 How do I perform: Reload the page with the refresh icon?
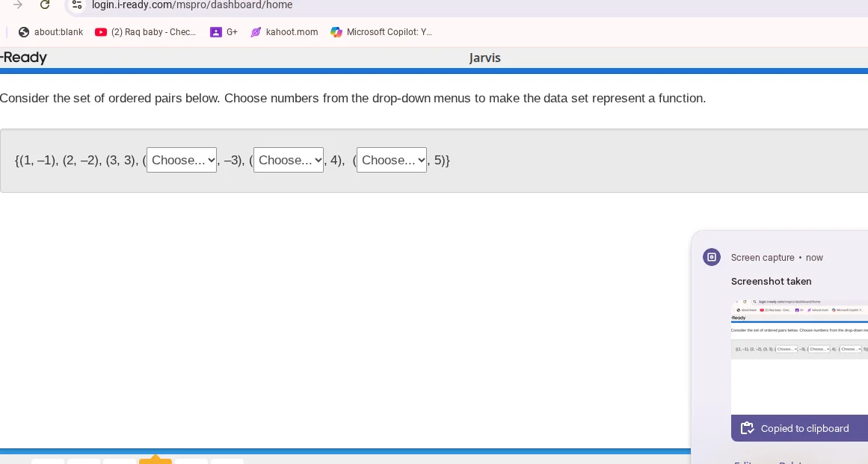[x=44, y=4]
